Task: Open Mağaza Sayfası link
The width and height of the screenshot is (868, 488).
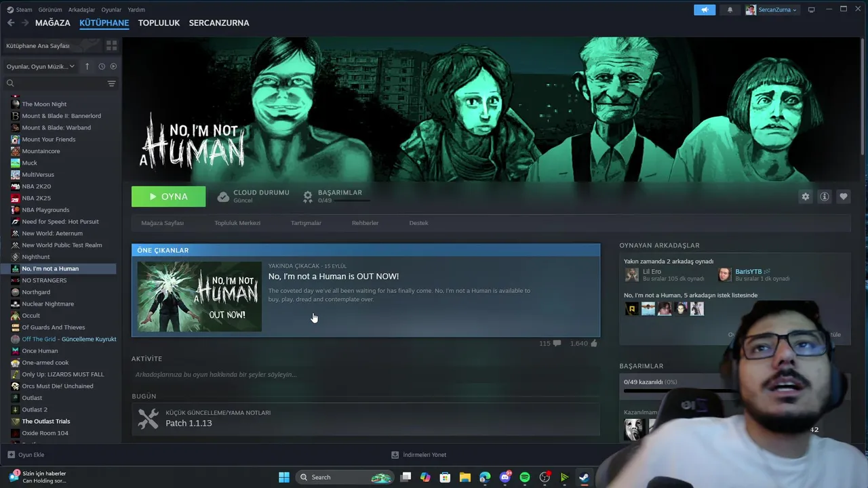Action: (x=162, y=223)
